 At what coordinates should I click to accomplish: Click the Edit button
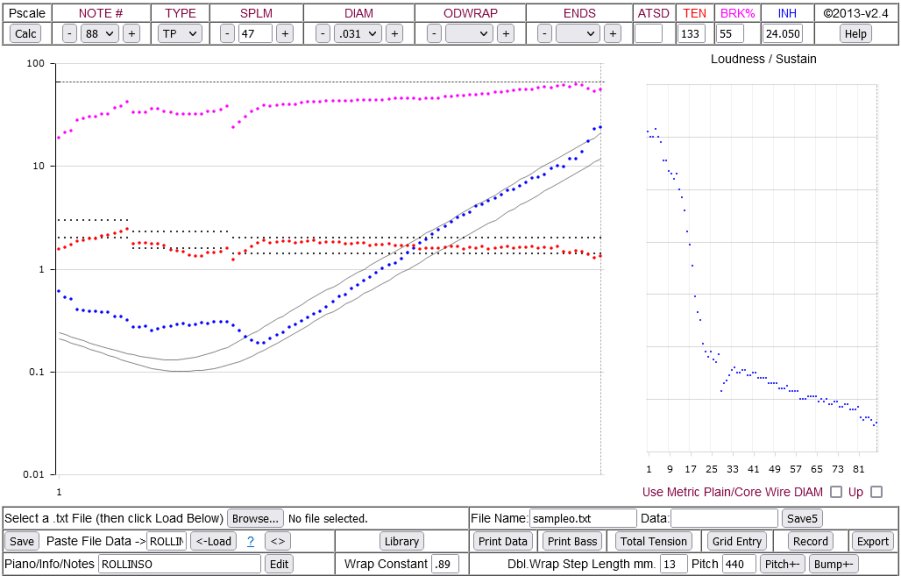(279, 564)
